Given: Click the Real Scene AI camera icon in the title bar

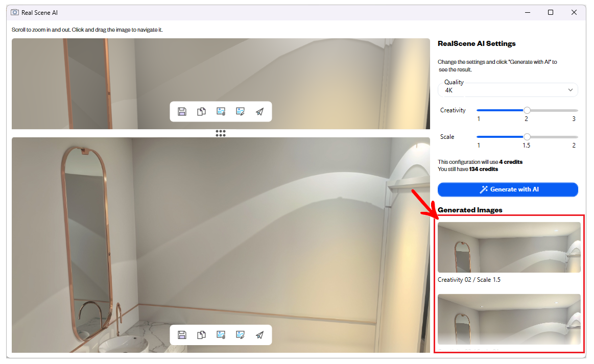Looking at the screenshot, I should [15, 12].
